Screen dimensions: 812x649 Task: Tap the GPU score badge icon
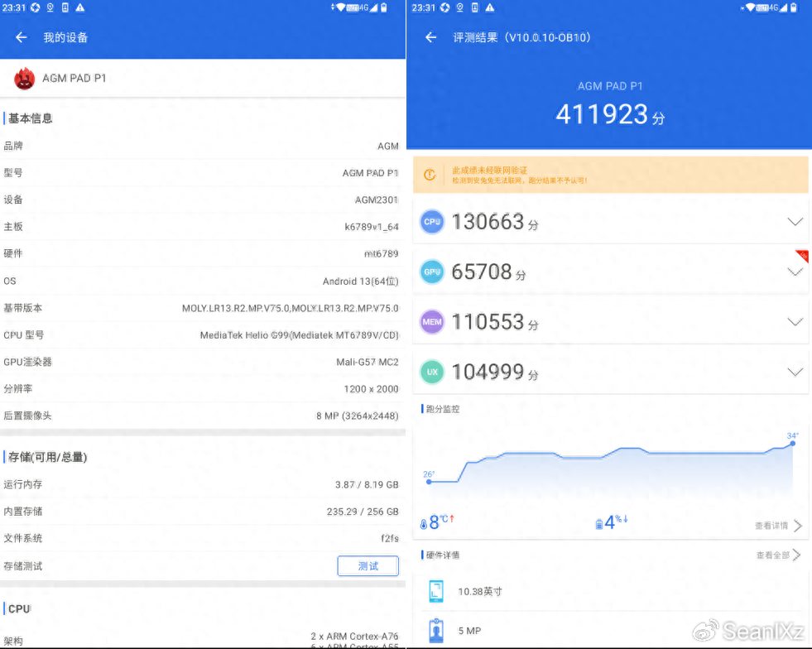point(432,272)
